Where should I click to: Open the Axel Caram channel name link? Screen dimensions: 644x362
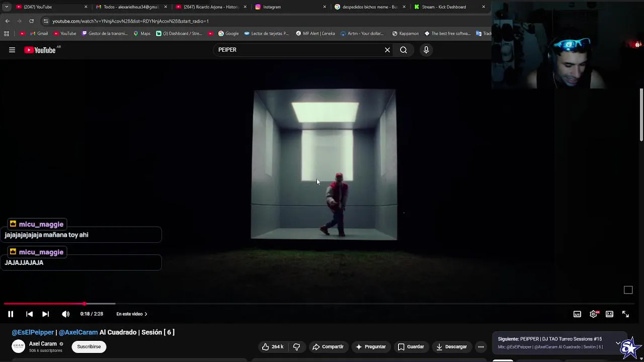[x=43, y=344]
